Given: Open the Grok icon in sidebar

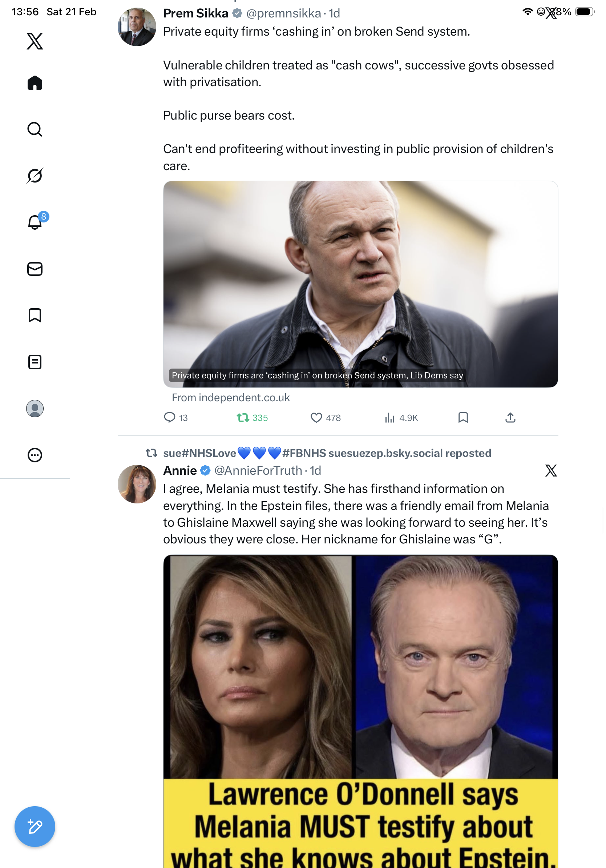Looking at the screenshot, I should click(35, 176).
